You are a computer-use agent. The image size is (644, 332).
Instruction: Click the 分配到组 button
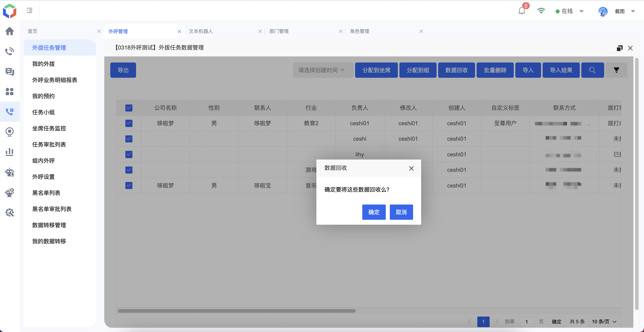(x=418, y=70)
